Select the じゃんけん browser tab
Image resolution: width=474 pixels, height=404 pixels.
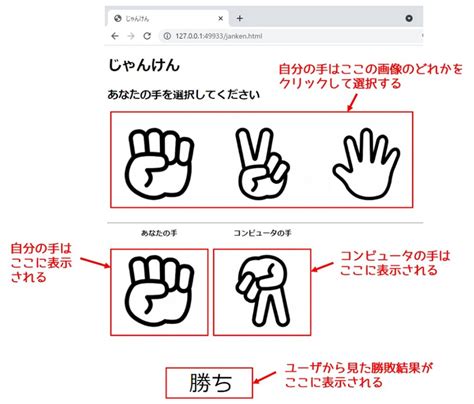point(168,18)
